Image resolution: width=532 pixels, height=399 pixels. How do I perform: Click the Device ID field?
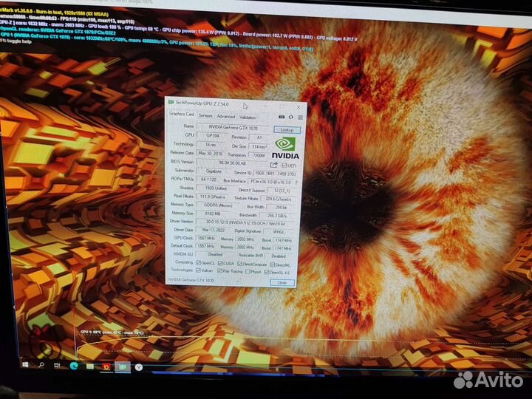point(275,174)
